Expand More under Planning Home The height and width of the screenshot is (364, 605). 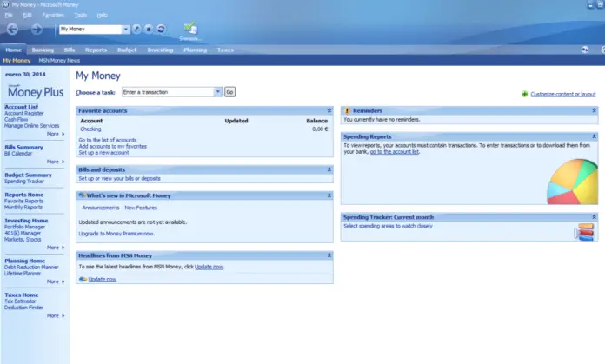point(56,281)
